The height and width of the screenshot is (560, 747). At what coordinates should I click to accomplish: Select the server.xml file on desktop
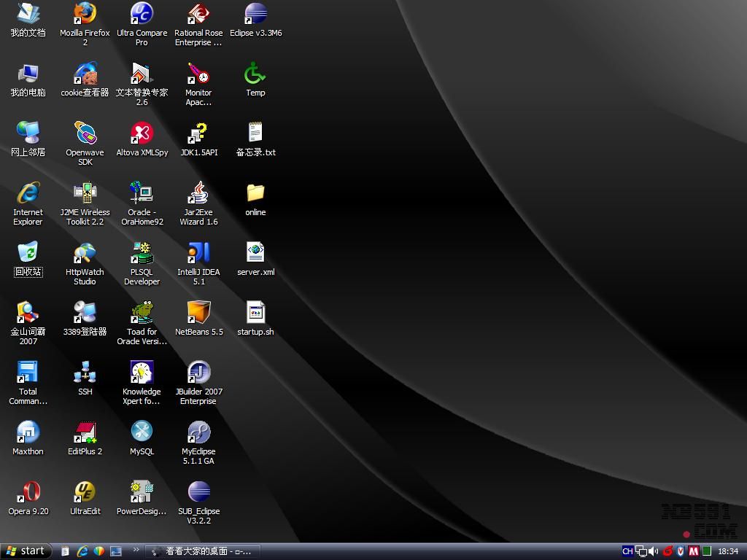pos(255,253)
